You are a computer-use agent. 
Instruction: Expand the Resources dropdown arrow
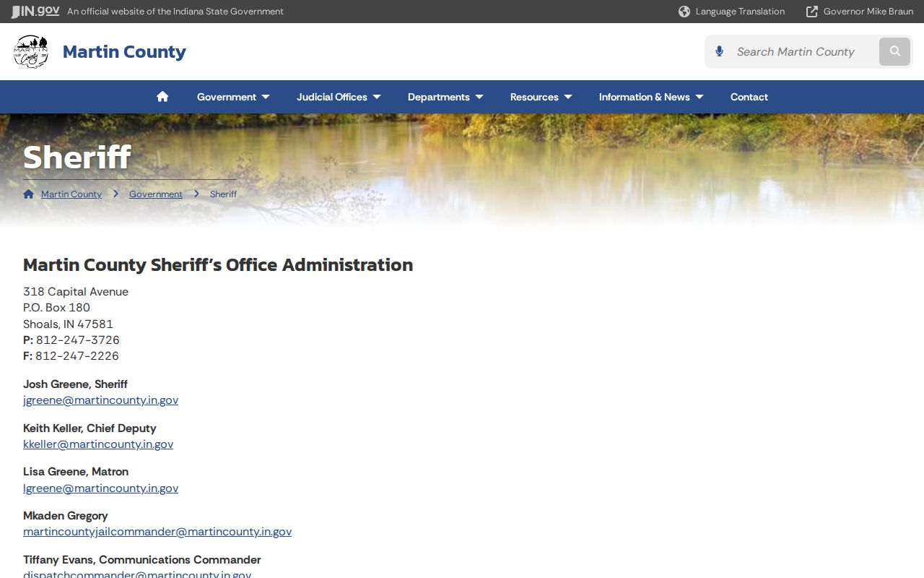(x=568, y=97)
